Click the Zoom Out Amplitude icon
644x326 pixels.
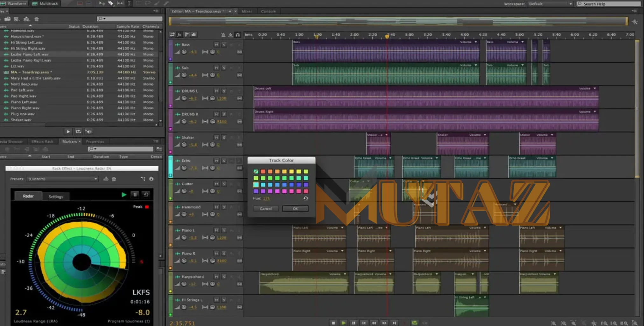coord(563,323)
